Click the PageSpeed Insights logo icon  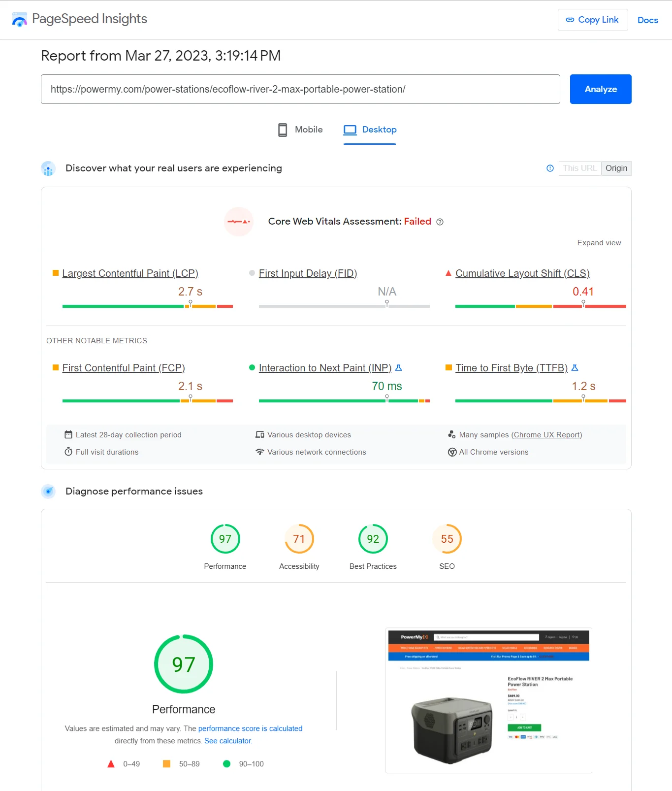[x=19, y=20]
